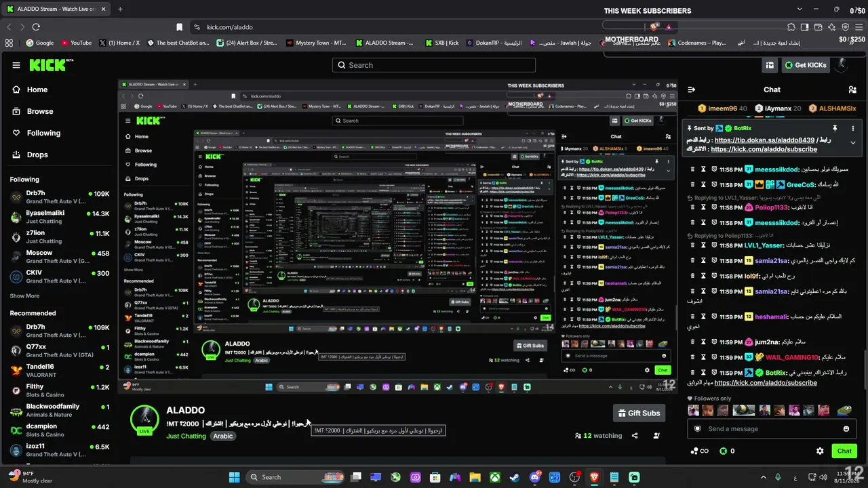868x488 pixels.
Task: Show more followed channels
Action: pyautogui.click(x=24, y=296)
